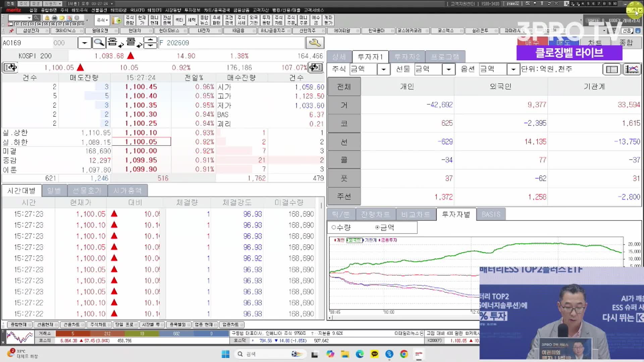Click the order book toggle icon at left of 1,100.05
The width and height of the screenshot is (644, 362).
[10, 67]
